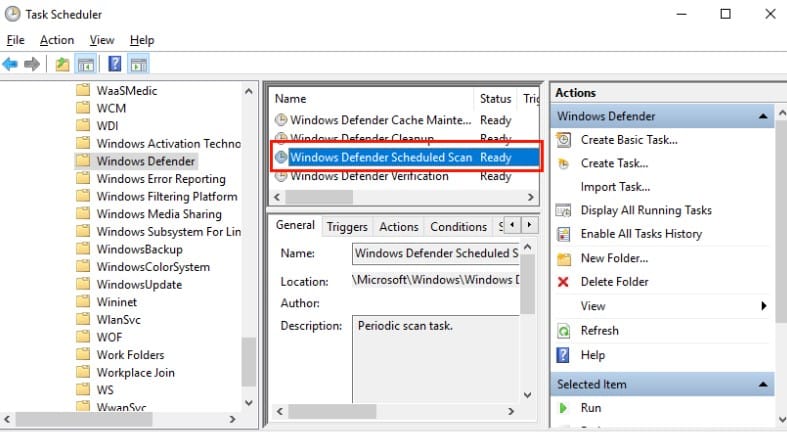The height and width of the screenshot is (432, 787).
Task: Select the Workplace Join folder
Action: tap(136, 372)
